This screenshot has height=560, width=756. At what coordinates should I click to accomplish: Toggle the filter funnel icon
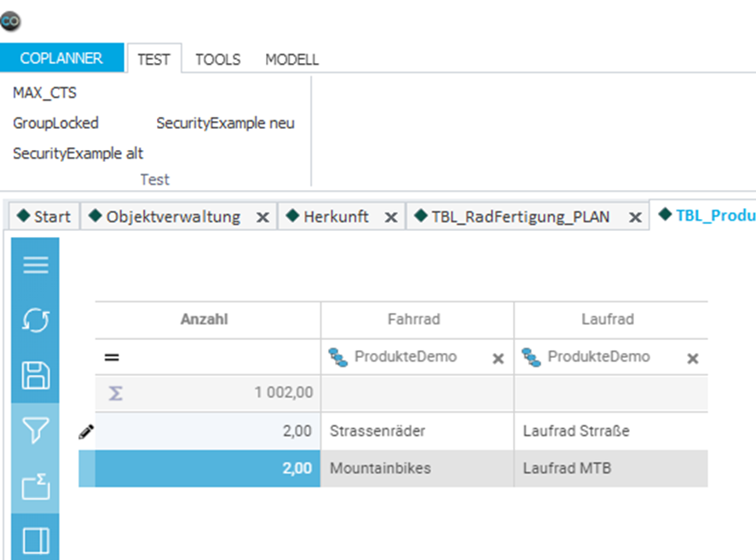(x=36, y=430)
